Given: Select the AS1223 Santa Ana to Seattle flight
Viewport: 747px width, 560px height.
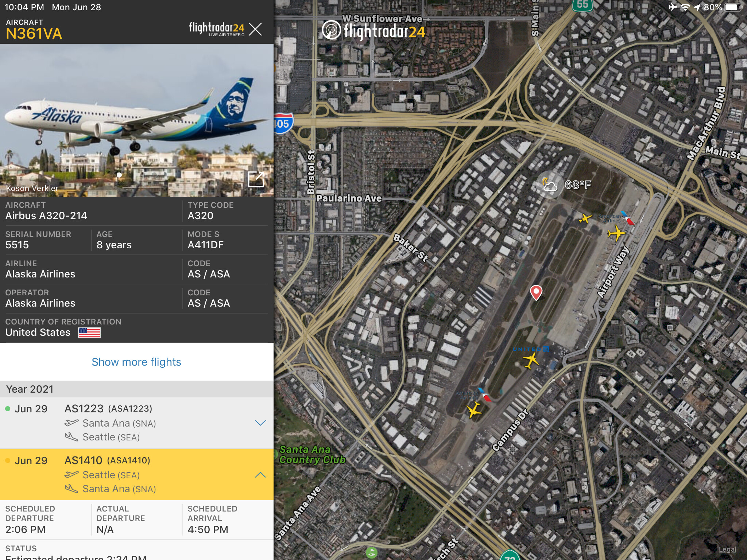Looking at the screenshot, I should coord(137,423).
